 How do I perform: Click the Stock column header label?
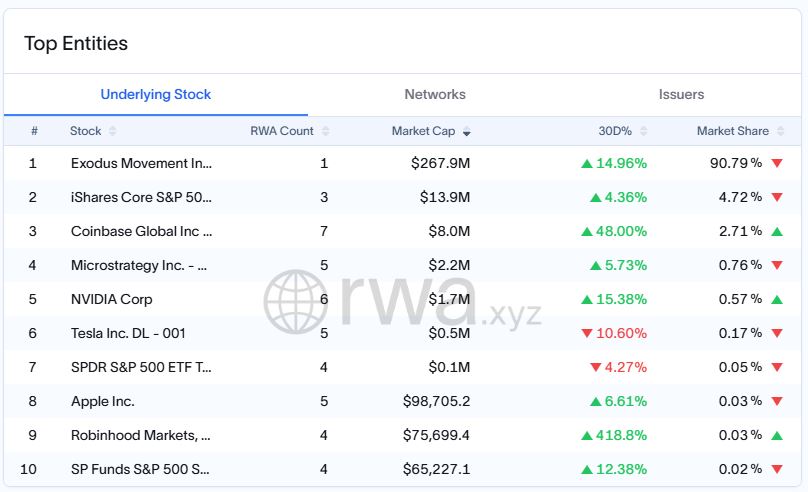point(86,131)
